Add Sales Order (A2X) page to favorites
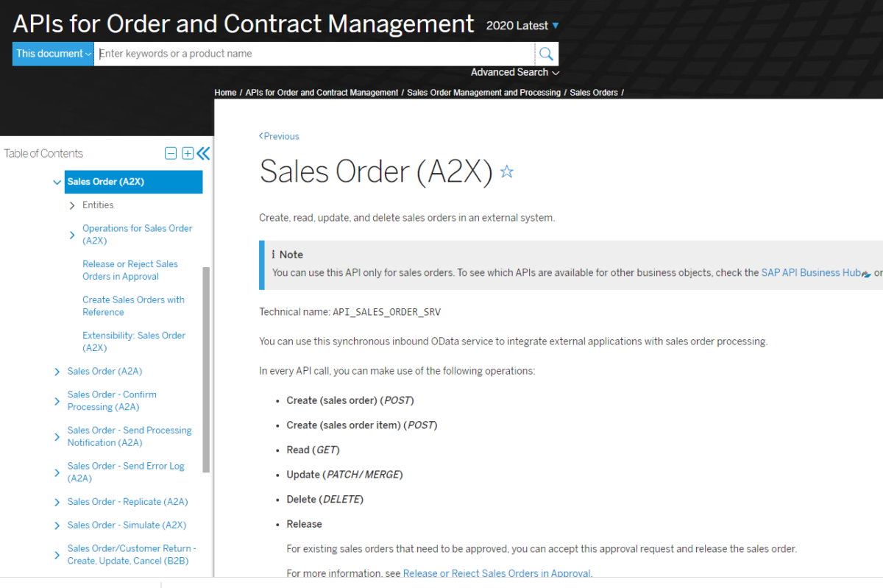 [x=506, y=171]
